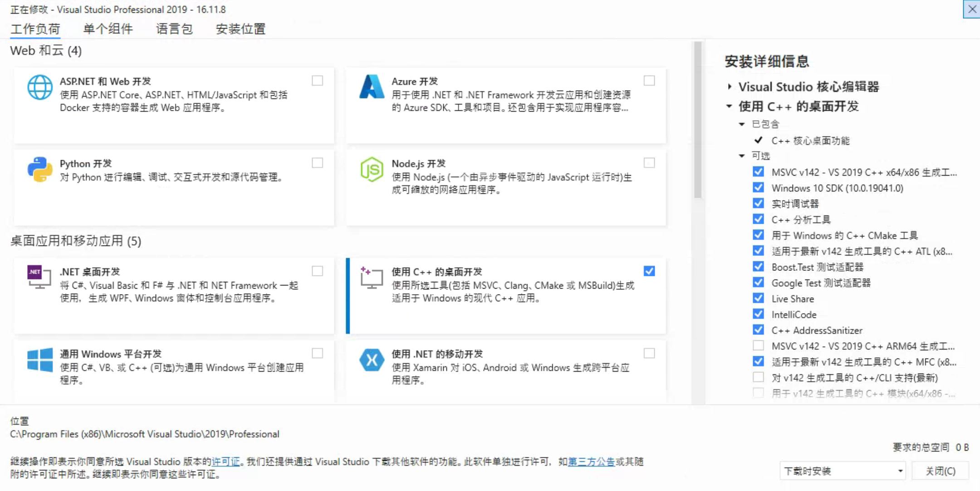
Task: Click the Python development logo icon
Action: [40, 169]
